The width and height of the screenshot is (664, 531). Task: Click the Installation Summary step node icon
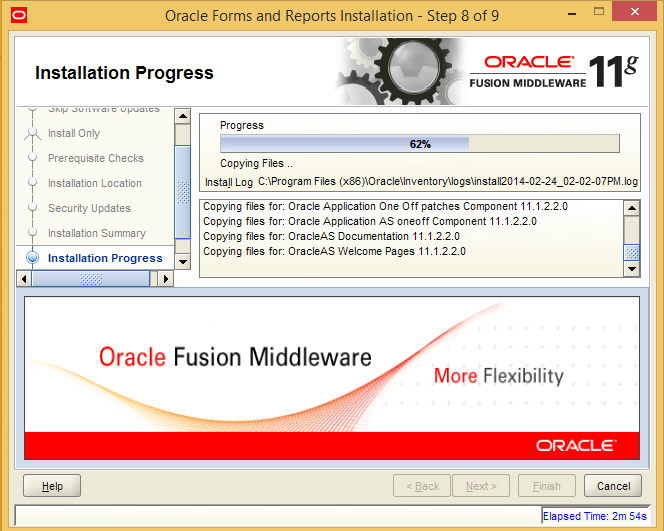(33, 232)
